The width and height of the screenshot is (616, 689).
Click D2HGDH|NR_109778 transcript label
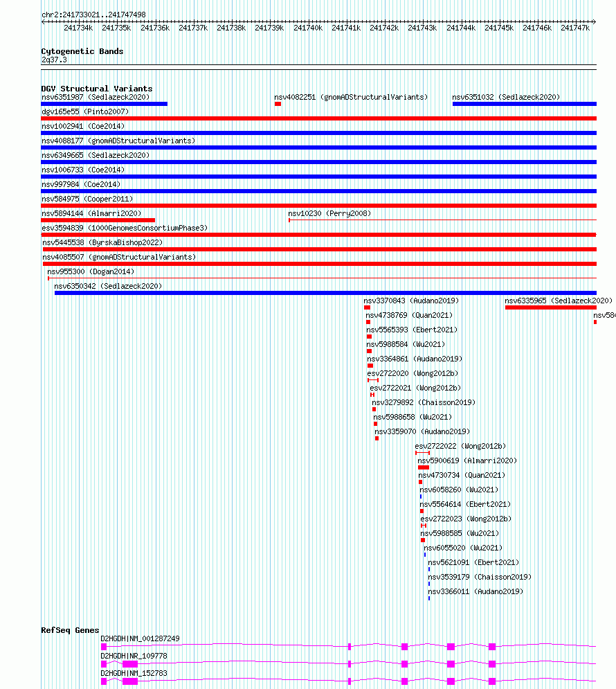click(134, 656)
